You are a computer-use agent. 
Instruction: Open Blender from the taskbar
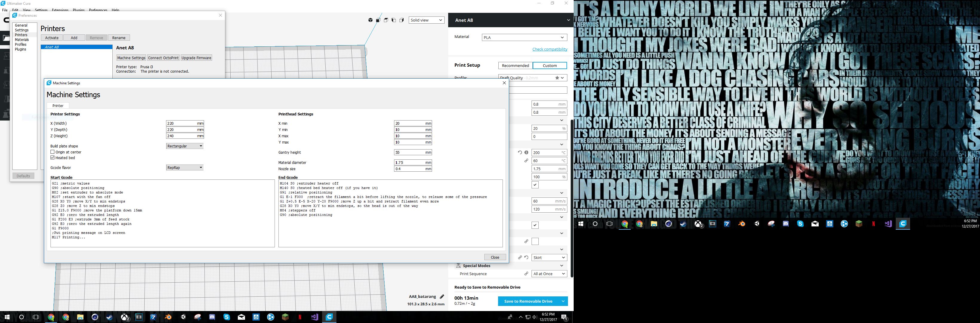(168, 317)
